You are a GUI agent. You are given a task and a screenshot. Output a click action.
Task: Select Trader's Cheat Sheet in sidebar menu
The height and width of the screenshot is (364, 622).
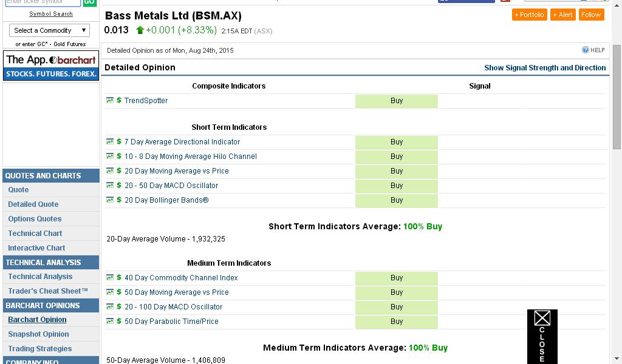coord(48,291)
